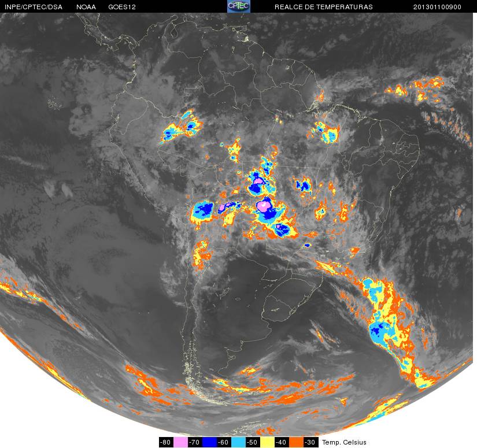Viewport: 477px width, 448px height.
Task: Select the yellow -50 legend swatch
Action: [x=267, y=442]
